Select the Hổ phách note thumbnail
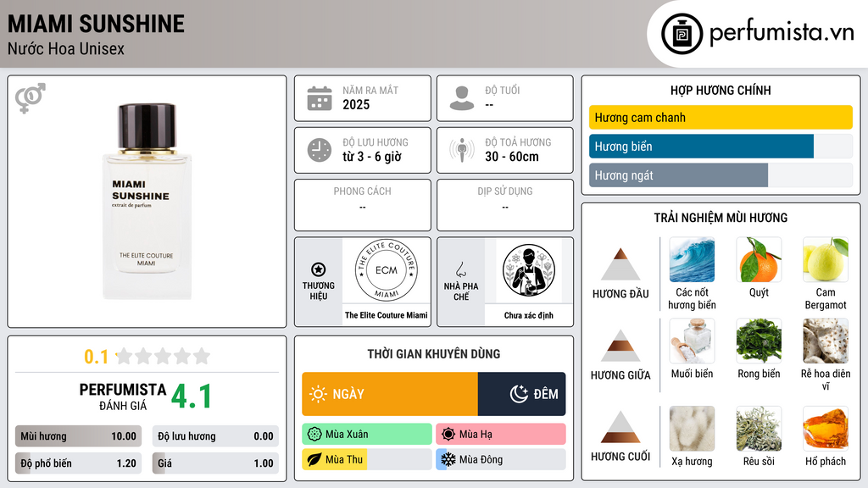This screenshot has height=488, width=868. pyautogui.click(x=826, y=430)
